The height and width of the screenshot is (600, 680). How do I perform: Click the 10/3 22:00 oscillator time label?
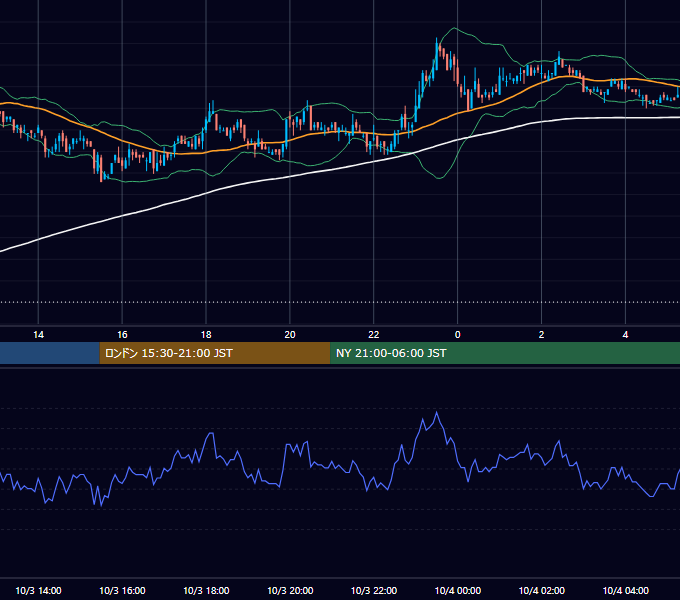pyautogui.click(x=373, y=590)
